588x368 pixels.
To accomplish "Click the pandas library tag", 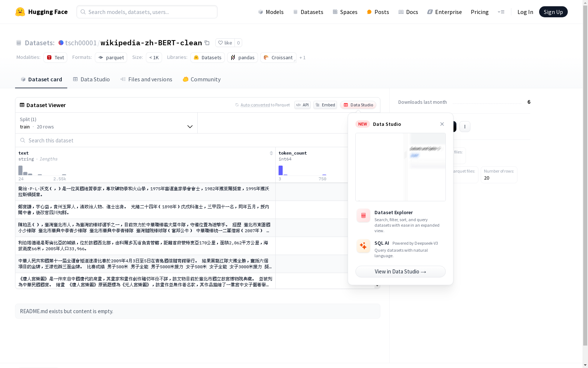I will pos(243,57).
